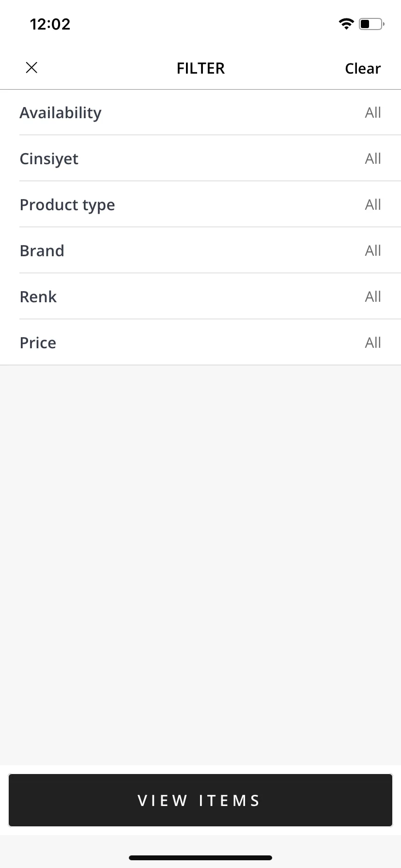Open the Cinsiyet filter option
This screenshot has height=868, width=401.
(x=200, y=158)
